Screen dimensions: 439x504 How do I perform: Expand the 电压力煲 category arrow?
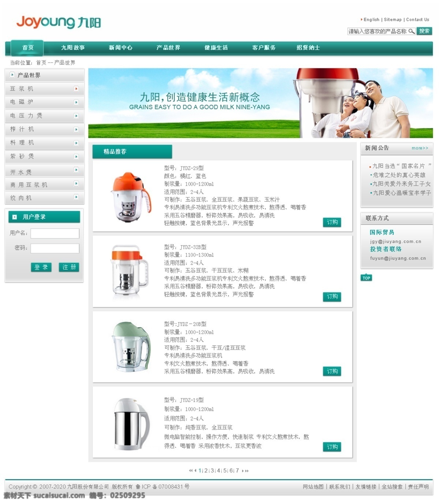[x=76, y=116]
